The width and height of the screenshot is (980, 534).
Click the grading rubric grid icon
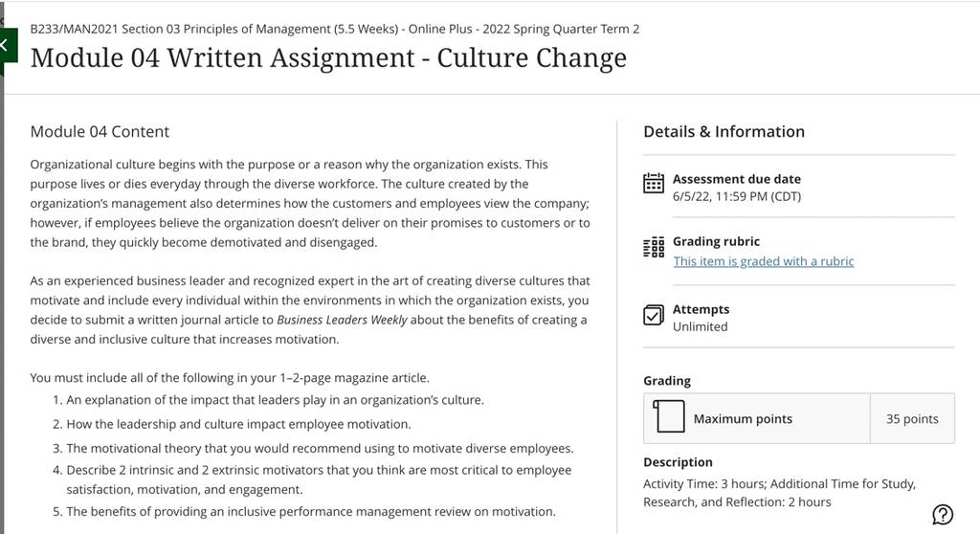pos(653,247)
